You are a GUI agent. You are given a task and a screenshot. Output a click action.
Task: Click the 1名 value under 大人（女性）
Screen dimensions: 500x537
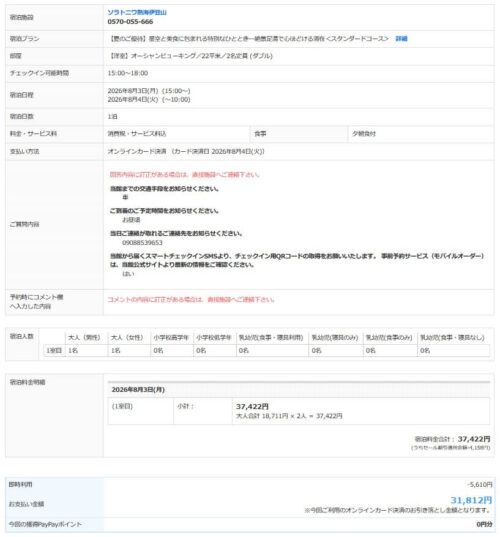coord(115,351)
